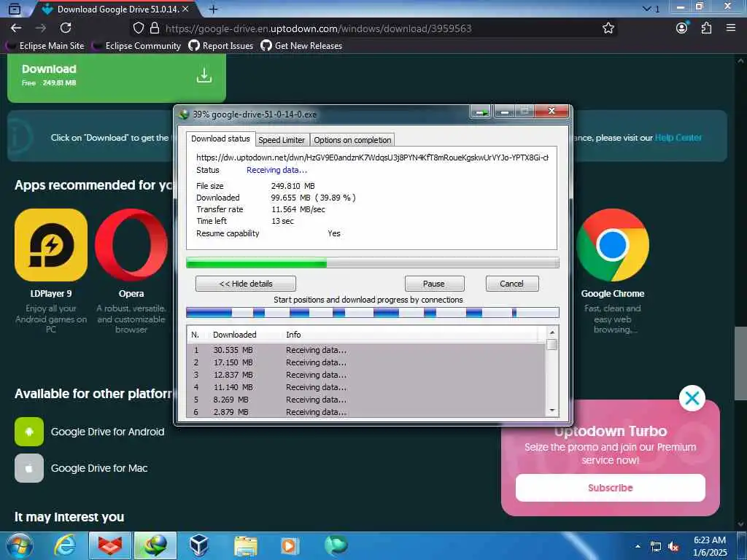Viewport: 747px width, 560px height.
Task: Open Google Drive for Android
Action: [108, 432]
